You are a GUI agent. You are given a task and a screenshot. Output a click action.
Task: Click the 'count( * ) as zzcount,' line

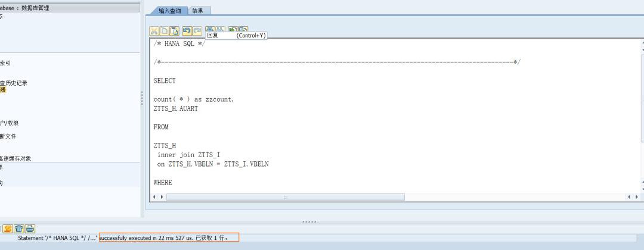click(194, 99)
